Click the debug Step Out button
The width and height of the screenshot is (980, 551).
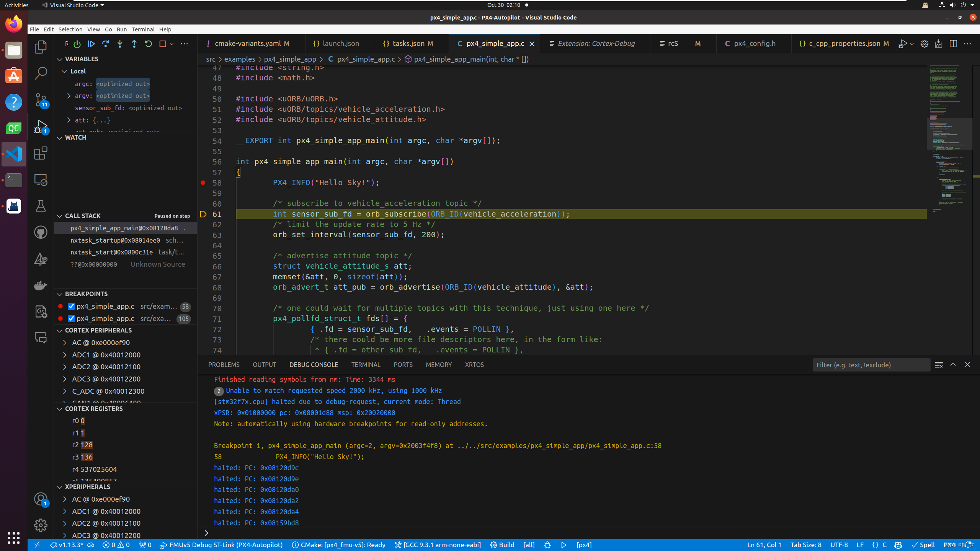pos(134,44)
